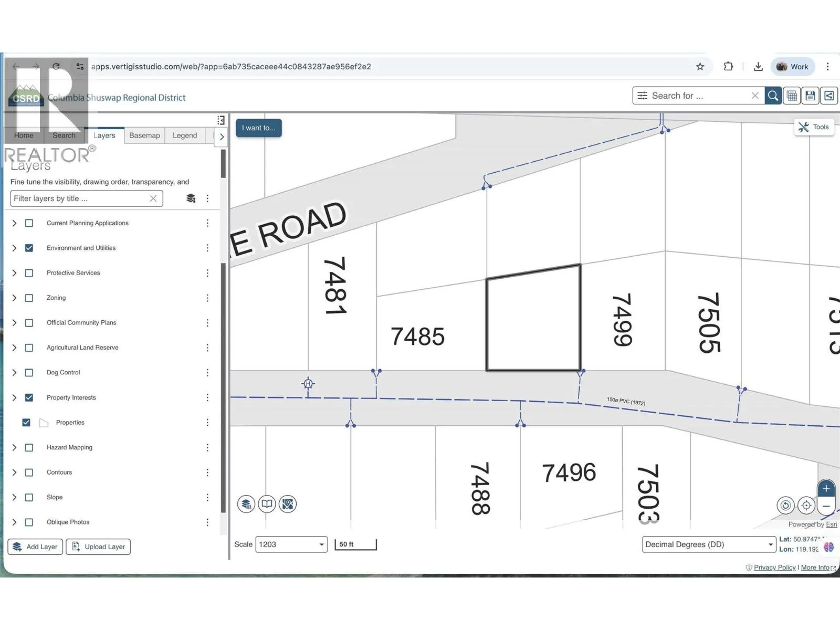Open the Tools panel
Viewport: 840px width, 630px height.
click(x=814, y=127)
